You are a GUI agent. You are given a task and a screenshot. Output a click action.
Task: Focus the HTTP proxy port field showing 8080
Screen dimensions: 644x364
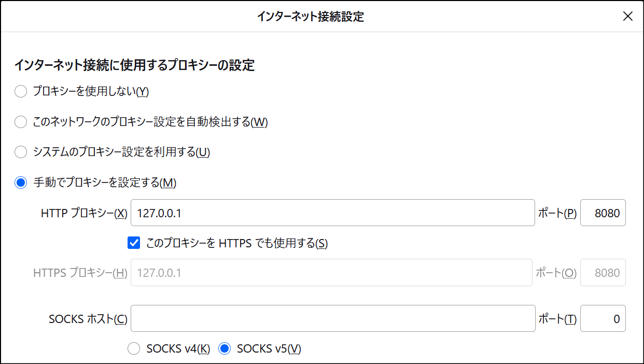(x=603, y=213)
